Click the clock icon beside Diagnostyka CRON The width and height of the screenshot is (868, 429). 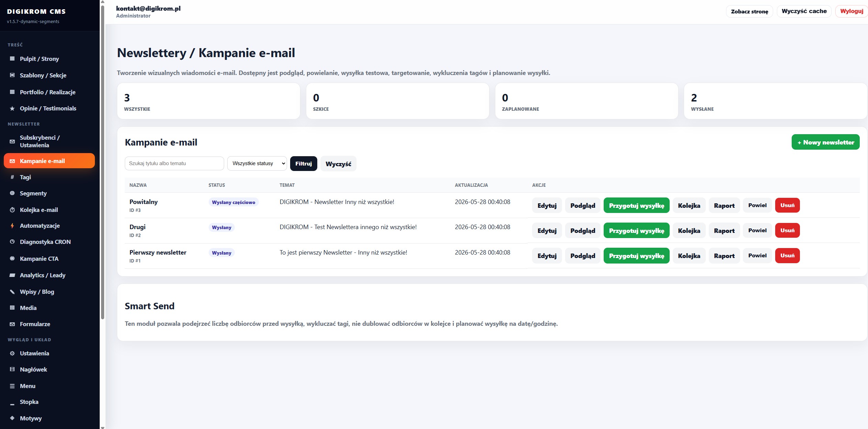[x=12, y=242]
